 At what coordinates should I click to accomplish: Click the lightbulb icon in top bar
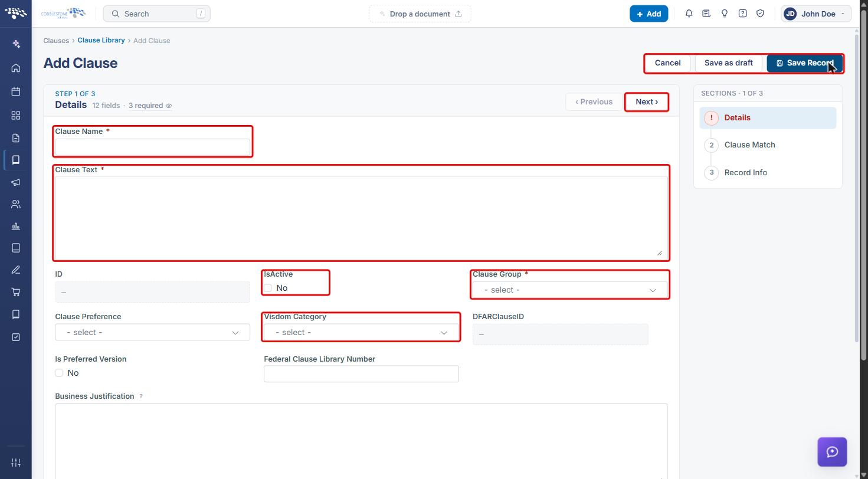725,14
